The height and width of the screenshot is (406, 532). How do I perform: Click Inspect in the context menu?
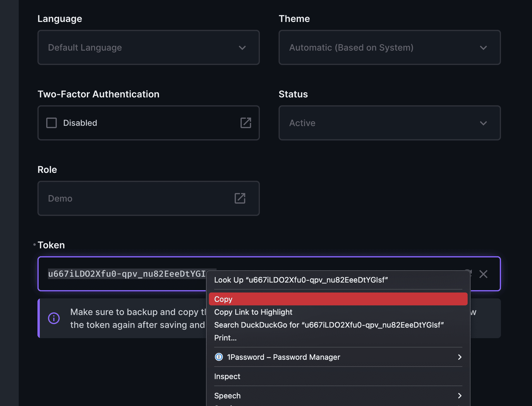[x=227, y=376]
